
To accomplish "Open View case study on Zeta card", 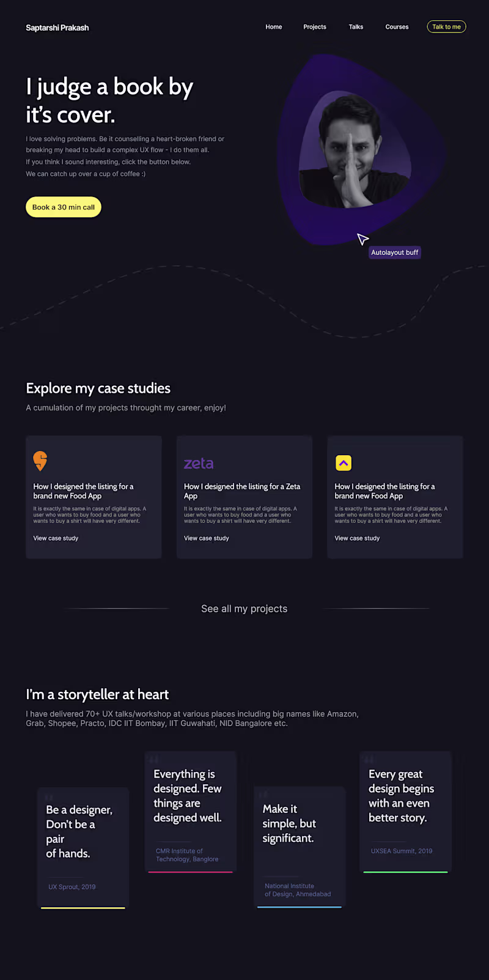I will coord(207,538).
